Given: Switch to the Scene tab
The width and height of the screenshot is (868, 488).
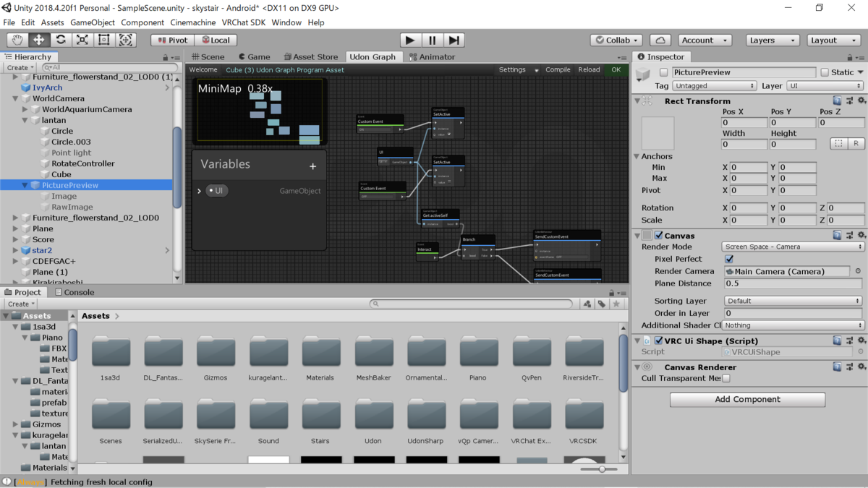Looking at the screenshot, I should 208,56.
